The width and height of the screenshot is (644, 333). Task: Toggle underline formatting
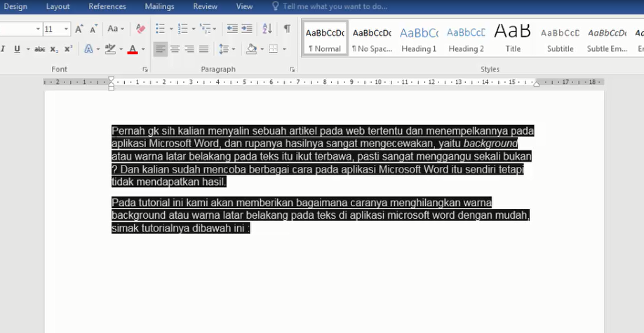click(17, 49)
